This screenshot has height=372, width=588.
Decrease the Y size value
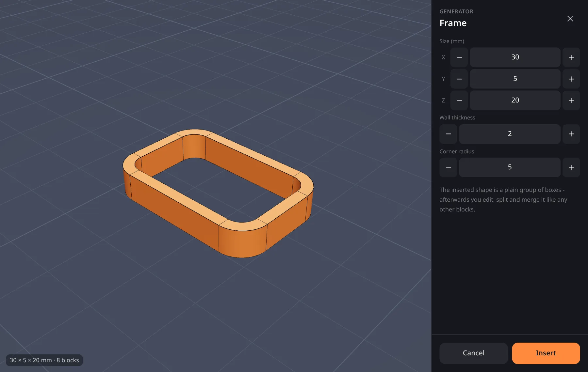point(459,79)
